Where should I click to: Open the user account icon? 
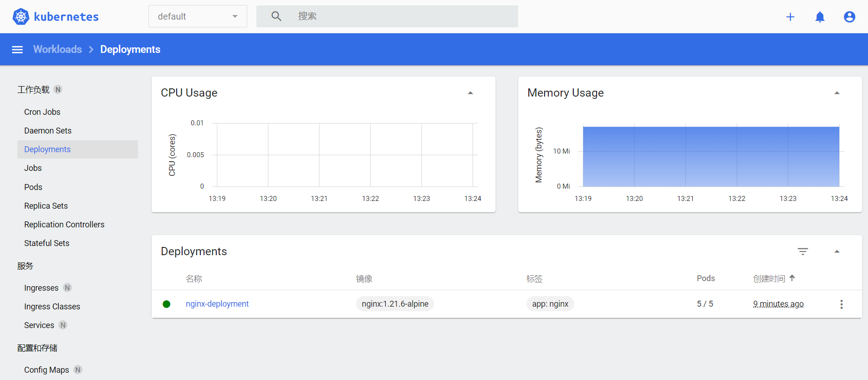click(849, 17)
